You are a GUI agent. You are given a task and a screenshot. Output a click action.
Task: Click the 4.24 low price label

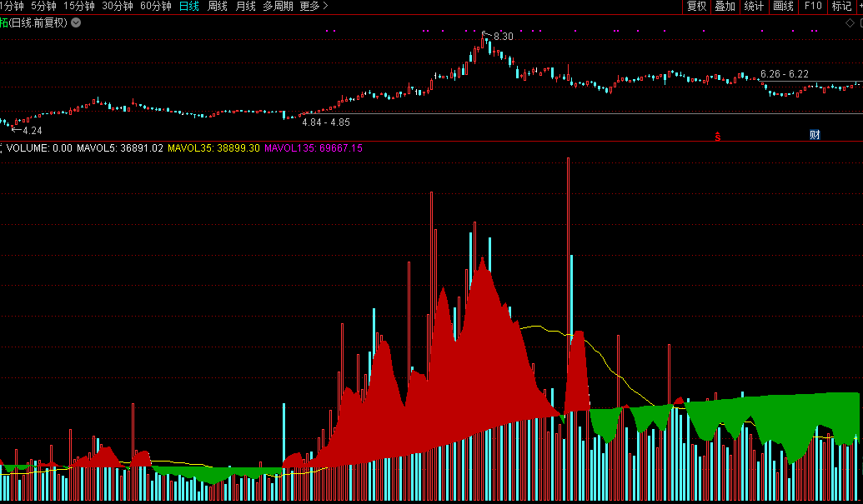click(x=32, y=131)
